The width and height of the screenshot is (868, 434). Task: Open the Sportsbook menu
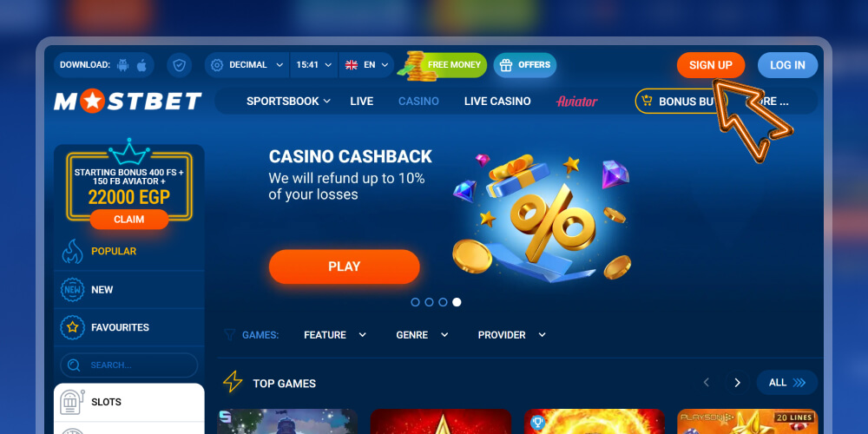click(x=288, y=102)
